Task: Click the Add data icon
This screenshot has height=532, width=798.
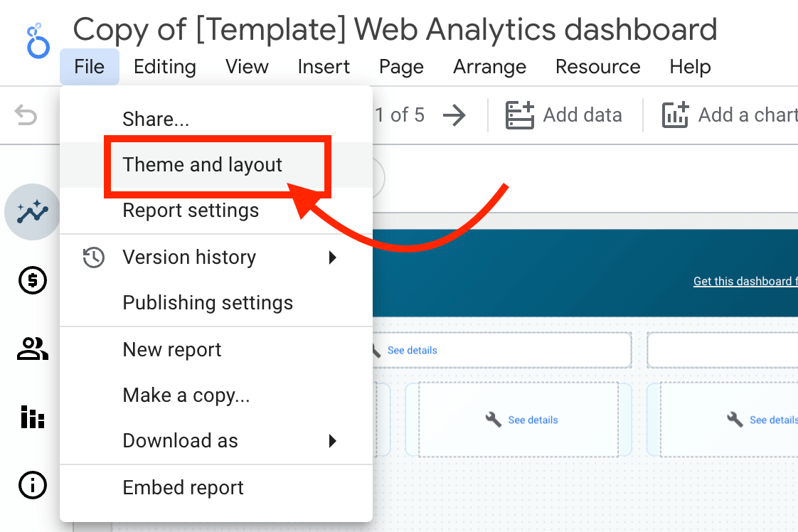Action: tap(520, 115)
